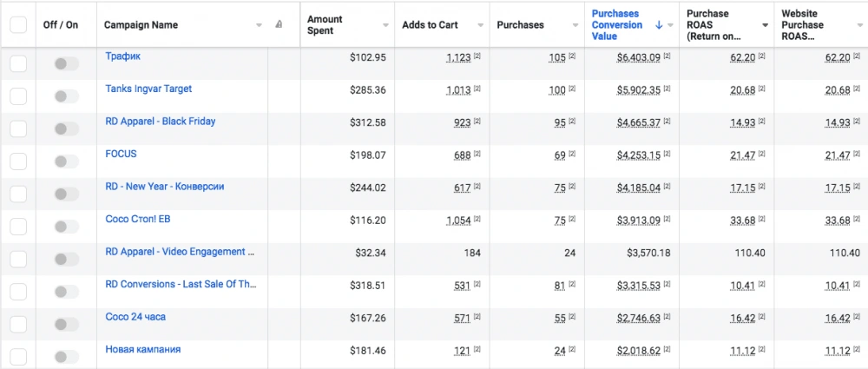Click footnote marker next to 1,123 adds to cart
This screenshot has height=369, width=868.
(x=477, y=57)
